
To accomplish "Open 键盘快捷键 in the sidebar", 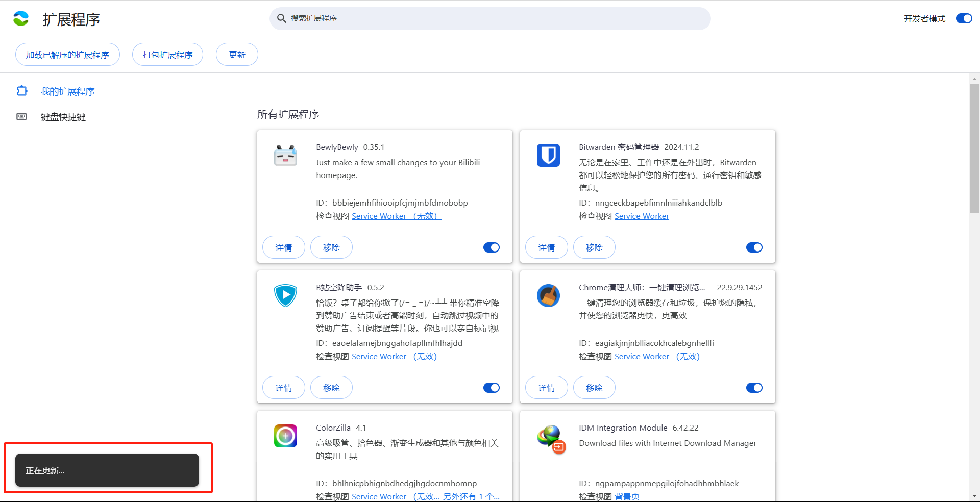I will point(63,117).
